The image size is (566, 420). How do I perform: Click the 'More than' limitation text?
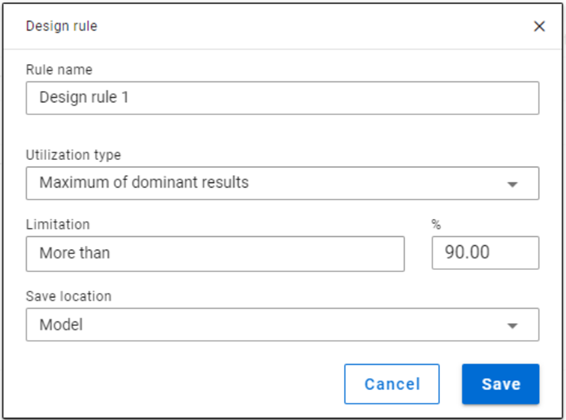(75, 253)
